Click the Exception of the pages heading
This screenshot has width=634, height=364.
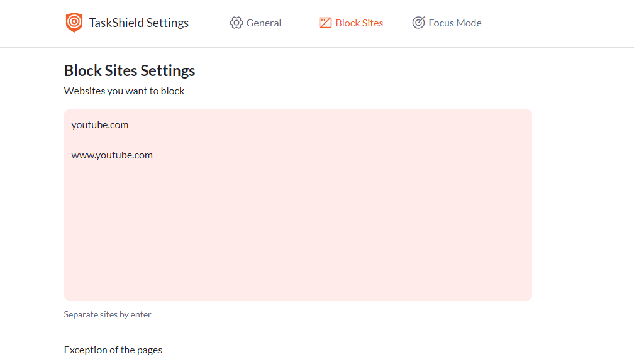[113, 350]
